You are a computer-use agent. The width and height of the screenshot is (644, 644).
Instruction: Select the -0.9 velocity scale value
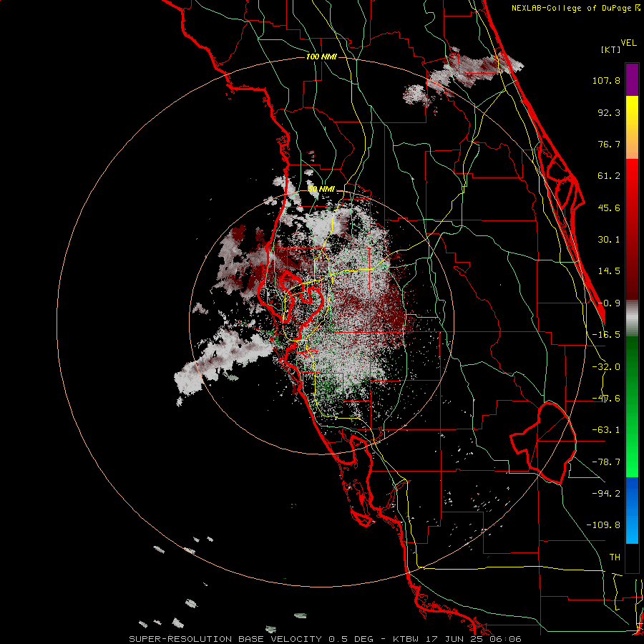(x=609, y=303)
